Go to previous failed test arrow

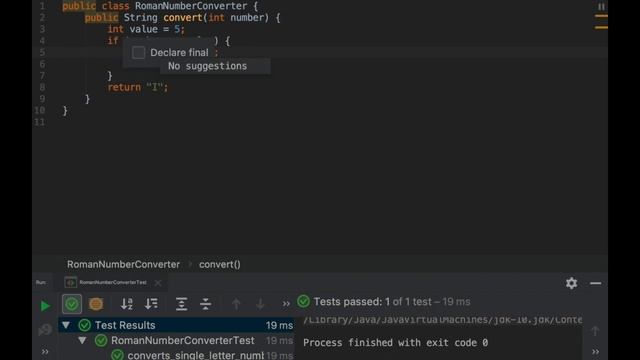pyautogui.click(x=236, y=304)
